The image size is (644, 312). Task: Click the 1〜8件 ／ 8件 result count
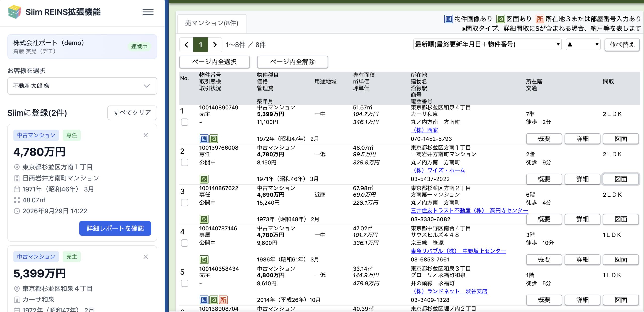246,45
